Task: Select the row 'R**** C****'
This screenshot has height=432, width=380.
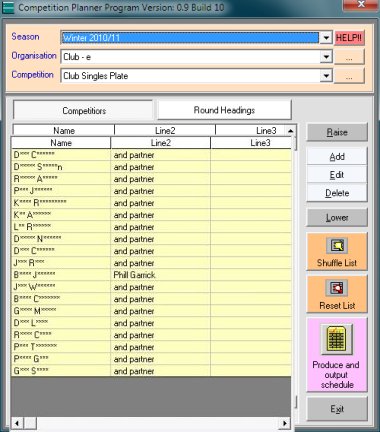Action: tap(151, 335)
